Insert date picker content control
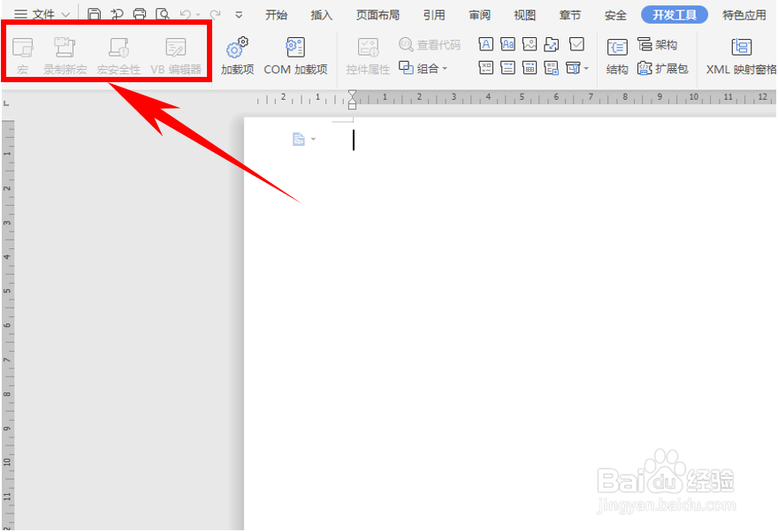The height and width of the screenshot is (532, 778). click(530, 67)
